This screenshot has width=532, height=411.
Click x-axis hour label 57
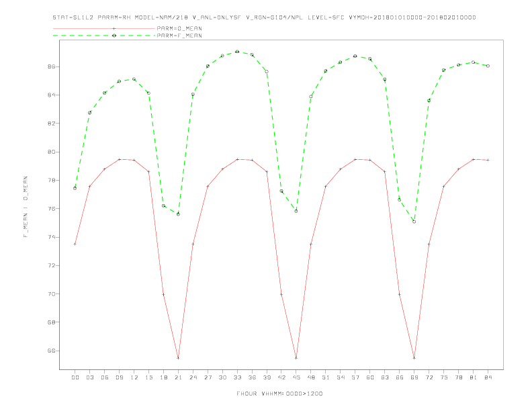click(x=355, y=377)
